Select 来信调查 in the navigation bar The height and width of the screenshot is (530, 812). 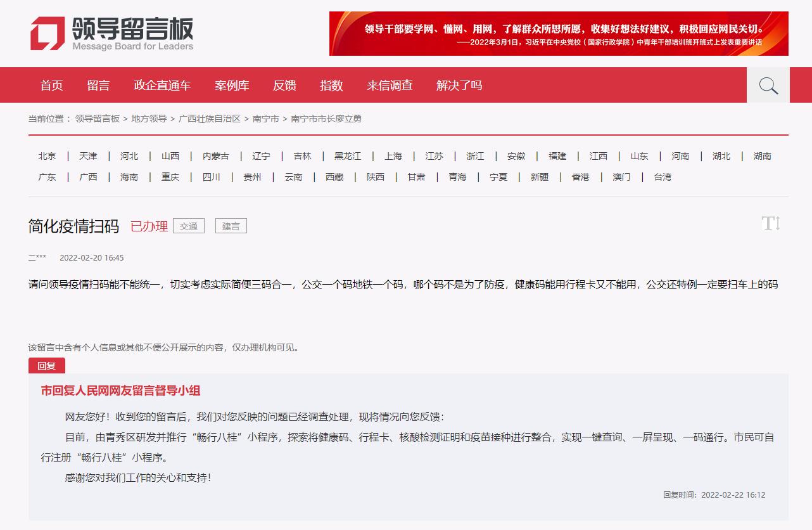point(390,86)
